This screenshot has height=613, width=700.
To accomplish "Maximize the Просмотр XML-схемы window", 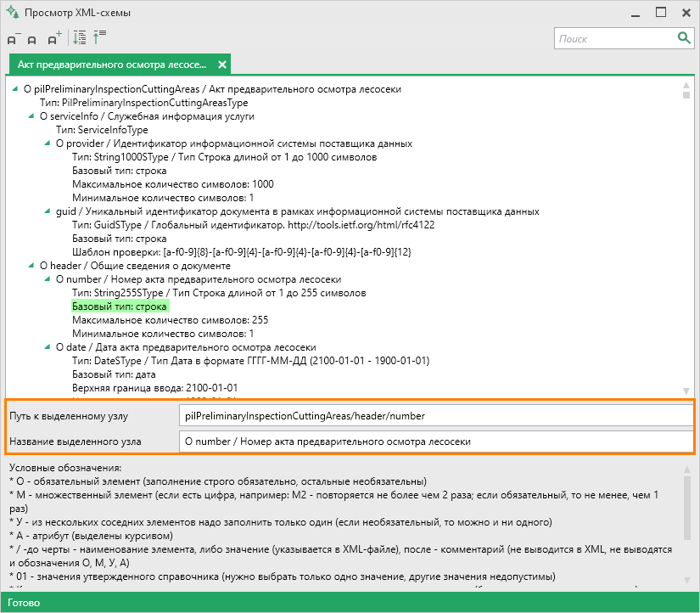I will click(x=661, y=12).
